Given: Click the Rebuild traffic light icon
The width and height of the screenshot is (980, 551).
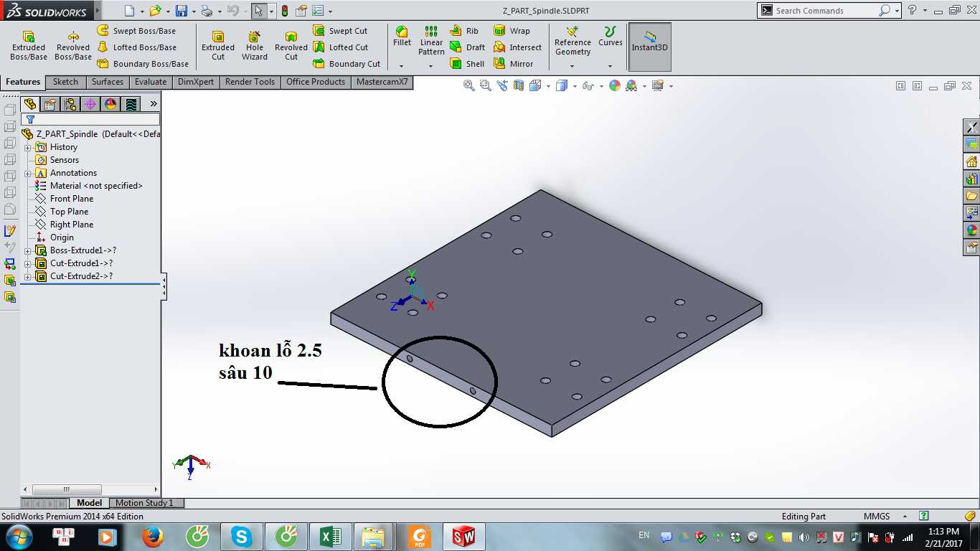Looking at the screenshot, I should pyautogui.click(x=284, y=11).
